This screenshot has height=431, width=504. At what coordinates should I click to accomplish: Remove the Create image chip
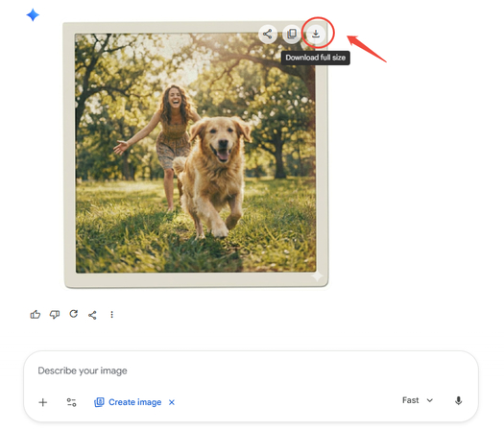point(172,402)
